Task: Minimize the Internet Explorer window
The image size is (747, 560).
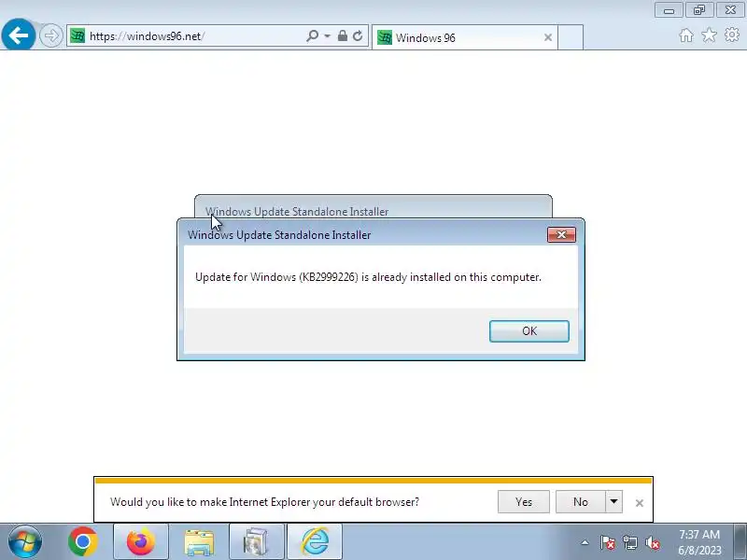Action: 669,10
